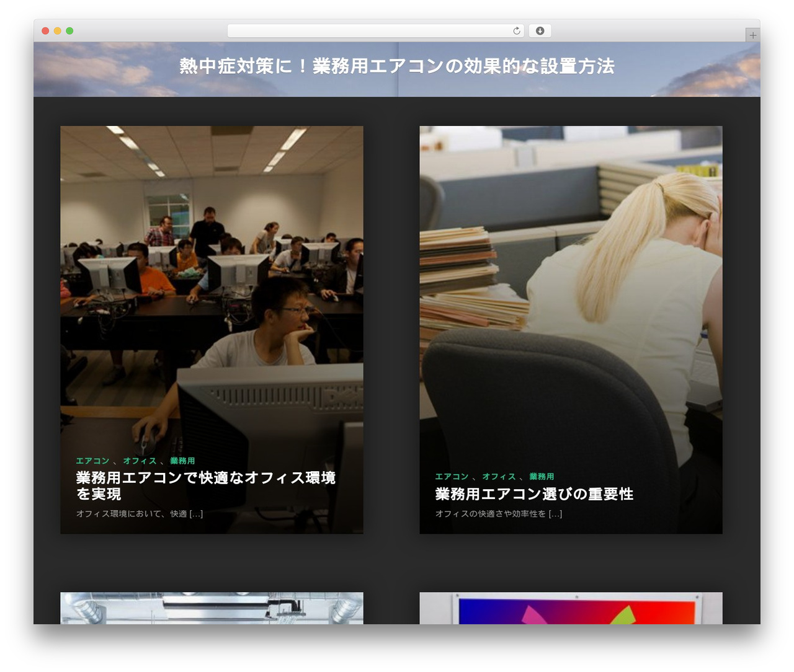Click the site title 熱中症対策に！業務用エアコンの効果的な設置方法
The height and width of the screenshot is (672, 794).
[397, 66]
